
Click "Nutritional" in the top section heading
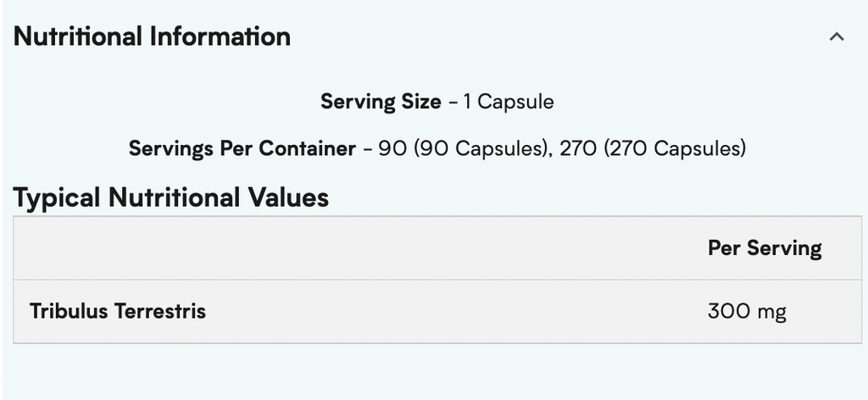tap(78, 36)
